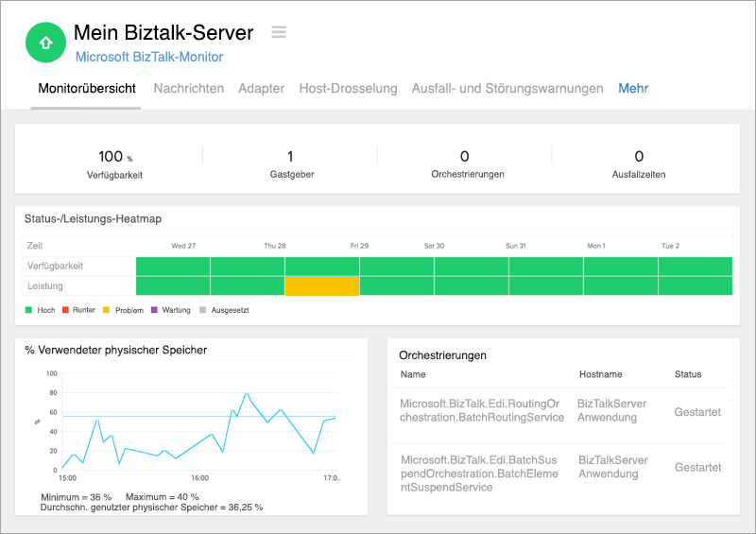Click BizTalkServer Anwendung hostname for BatchElementSuspendService
This screenshot has height=534, width=756.
(612, 467)
